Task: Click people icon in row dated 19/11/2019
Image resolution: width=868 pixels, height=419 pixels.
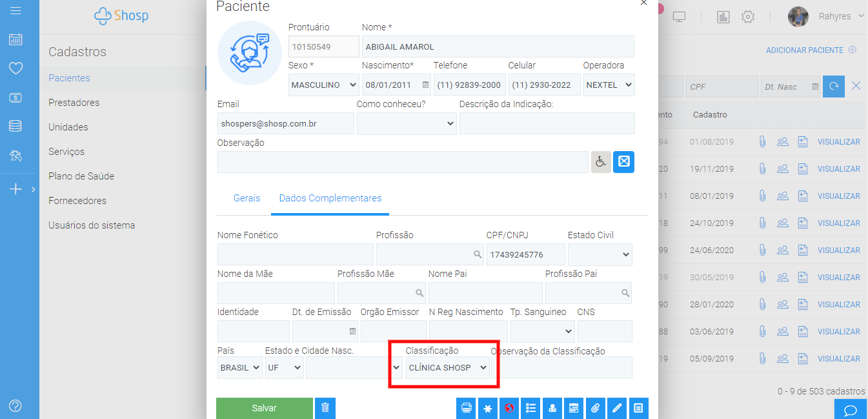Action: (783, 169)
